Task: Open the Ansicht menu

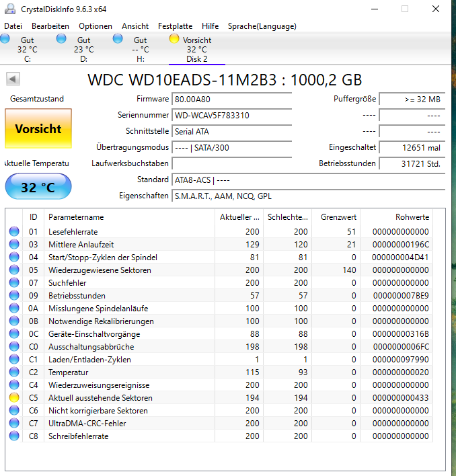Action: tap(135, 26)
